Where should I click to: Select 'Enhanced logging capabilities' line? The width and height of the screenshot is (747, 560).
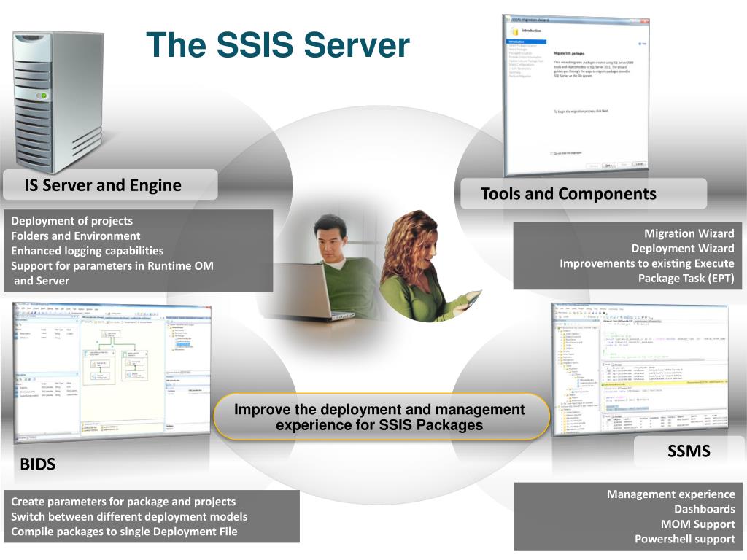pyautogui.click(x=88, y=251)
